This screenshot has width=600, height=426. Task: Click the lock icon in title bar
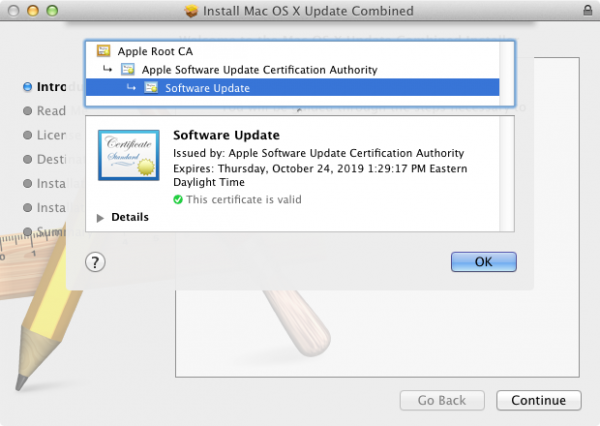coord(587,10)
